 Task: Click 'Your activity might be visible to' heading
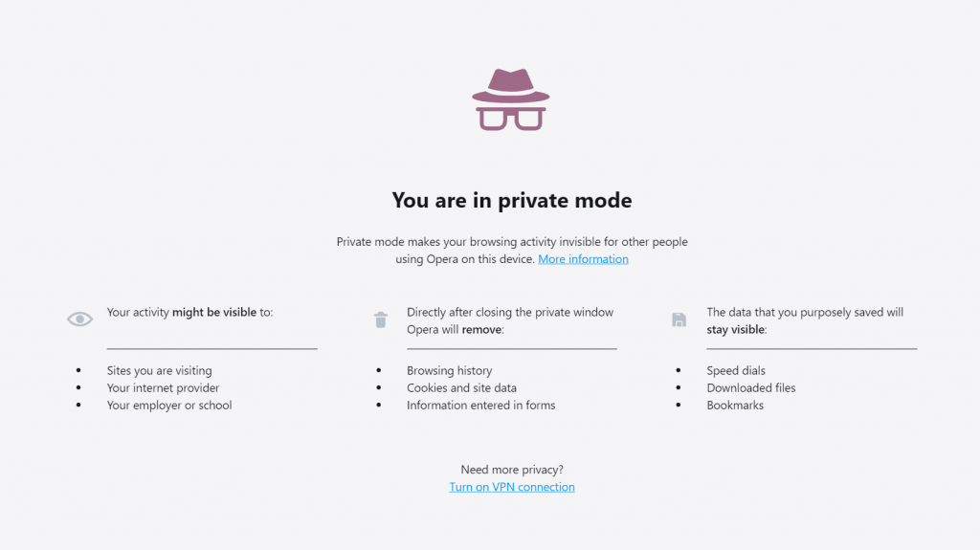click(x=190, y=312)
